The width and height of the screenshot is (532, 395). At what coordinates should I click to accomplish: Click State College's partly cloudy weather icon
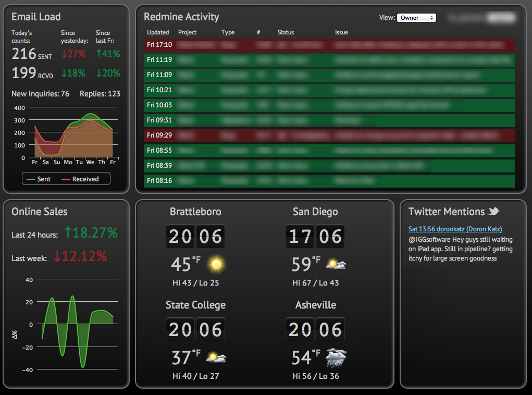tap(216, 357)
